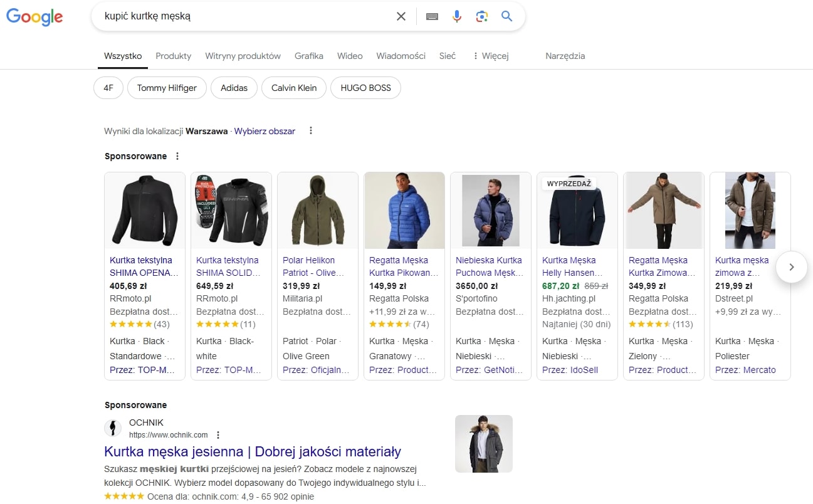Click the (74) star rating
813x504 pixels.
tap(399, 324)
